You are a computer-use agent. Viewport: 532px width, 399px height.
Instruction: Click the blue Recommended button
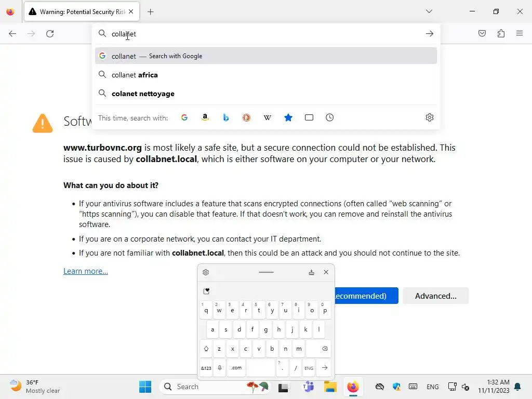pos(366,296)
